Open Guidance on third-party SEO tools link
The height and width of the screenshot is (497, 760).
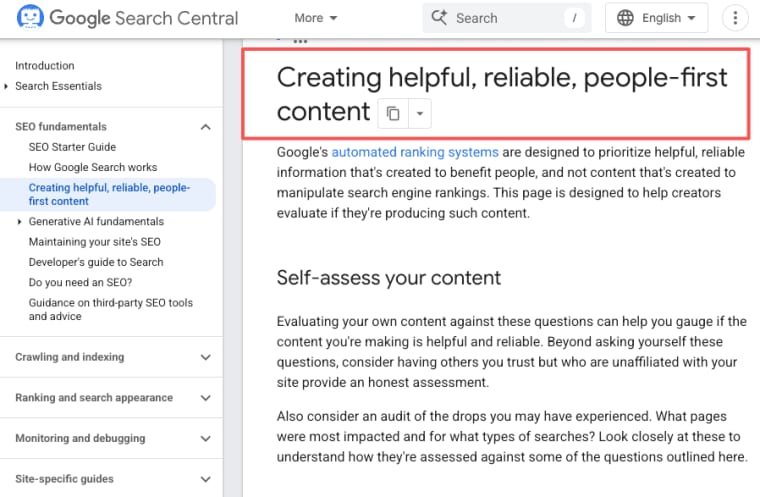pos(111,309)
